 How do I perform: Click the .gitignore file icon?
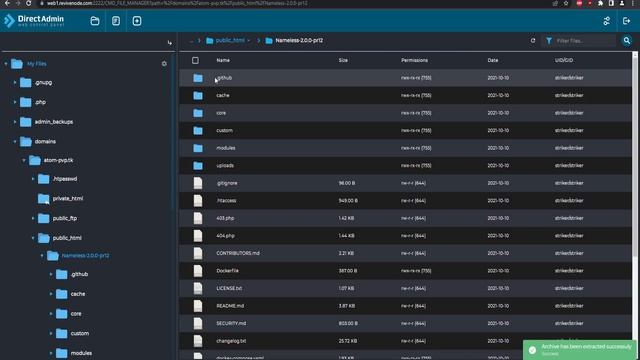198,183
